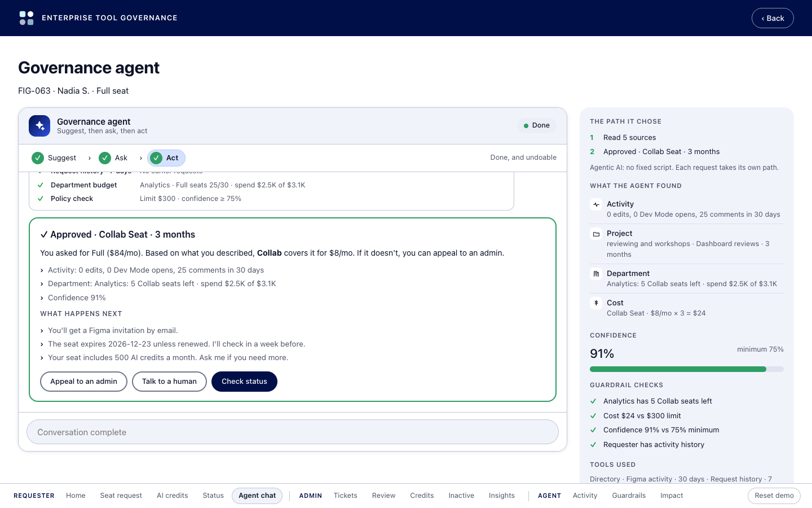812x508 pixels.
Task: Open the agent Guardrails tab
Action: [629, 496]
